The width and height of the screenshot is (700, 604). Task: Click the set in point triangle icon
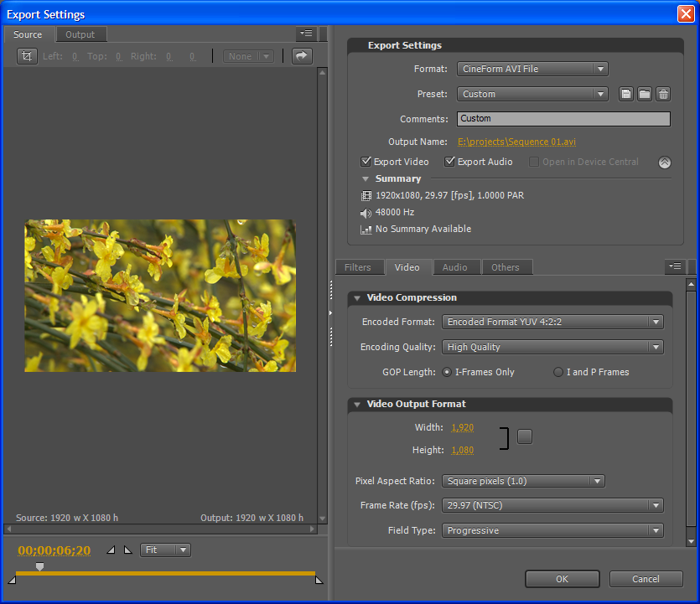[x=111, y=550]
